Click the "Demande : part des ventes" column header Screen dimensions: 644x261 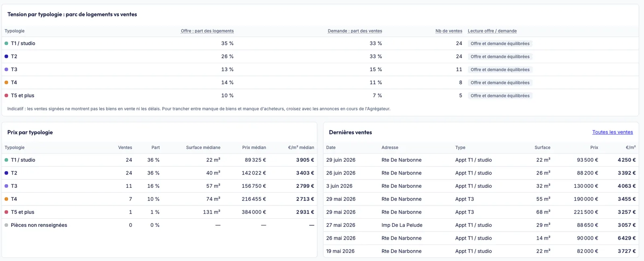coord(355,31)
